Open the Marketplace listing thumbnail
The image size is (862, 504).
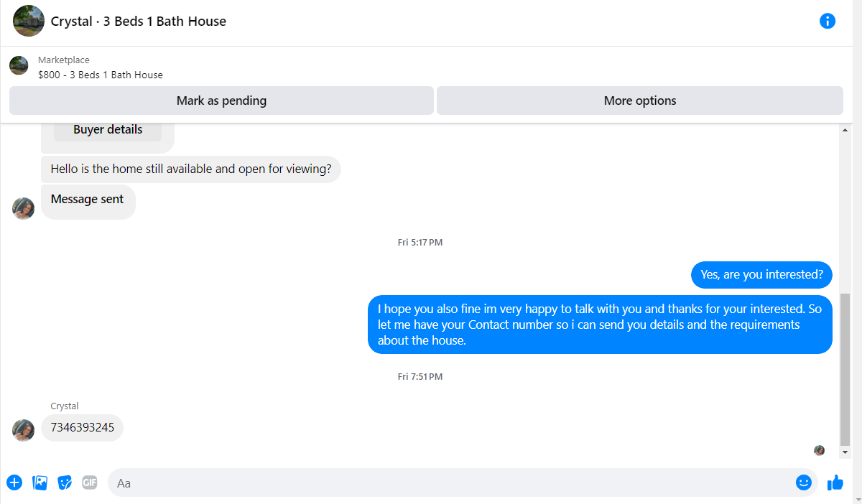[19, 65]
